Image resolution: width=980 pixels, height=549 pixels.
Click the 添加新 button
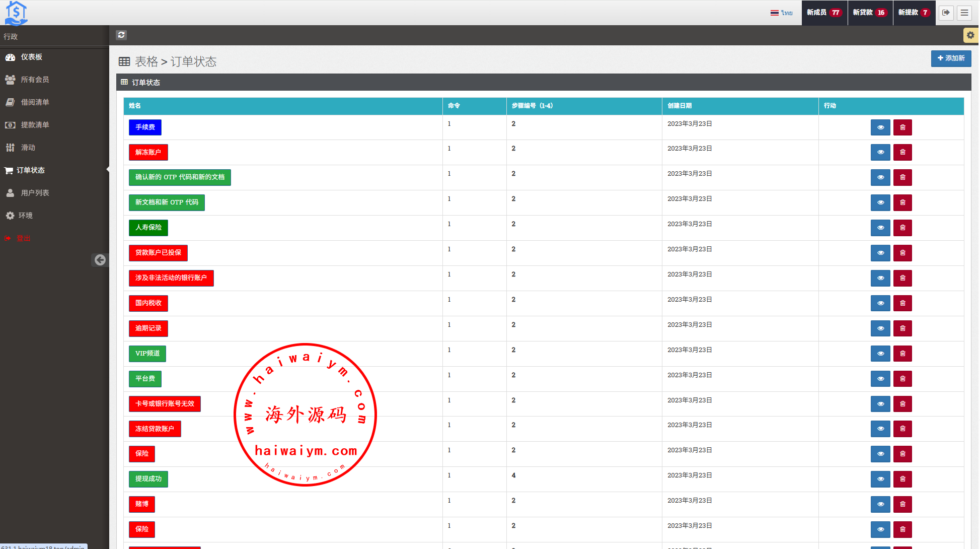click(950, 58)
